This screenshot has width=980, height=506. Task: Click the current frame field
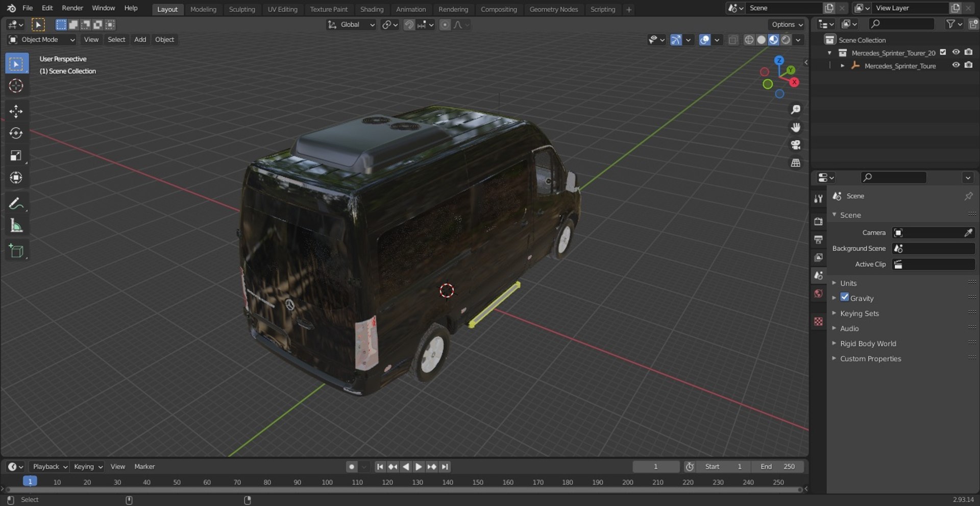pos(656,467)
